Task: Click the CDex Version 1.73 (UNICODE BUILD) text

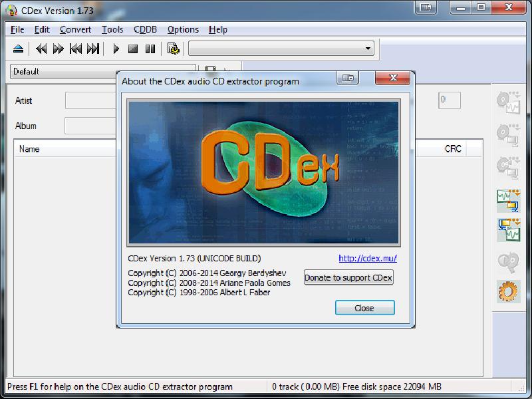Action: (x=194, y=259)
